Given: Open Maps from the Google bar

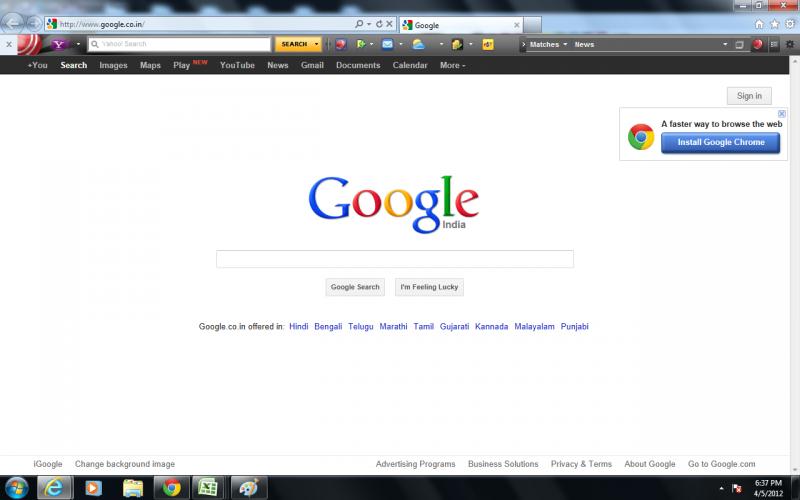Looking at the screenshot, I should click(150, 65).
